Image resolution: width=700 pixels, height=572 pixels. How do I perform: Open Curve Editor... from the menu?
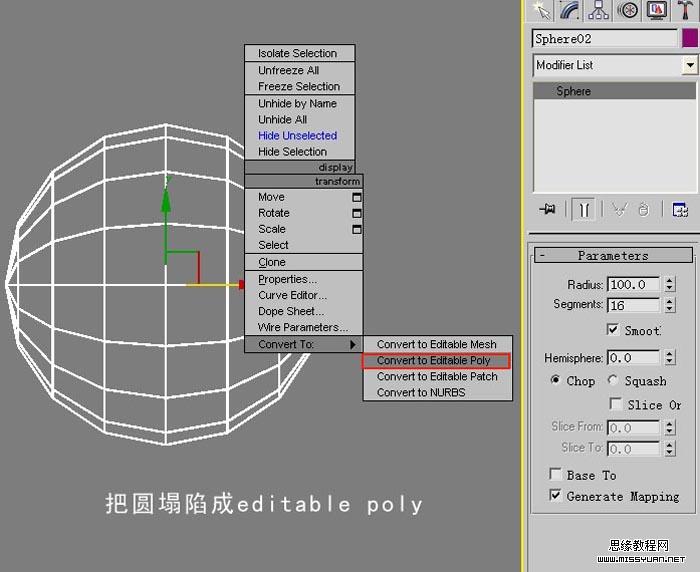click(304, 296)
